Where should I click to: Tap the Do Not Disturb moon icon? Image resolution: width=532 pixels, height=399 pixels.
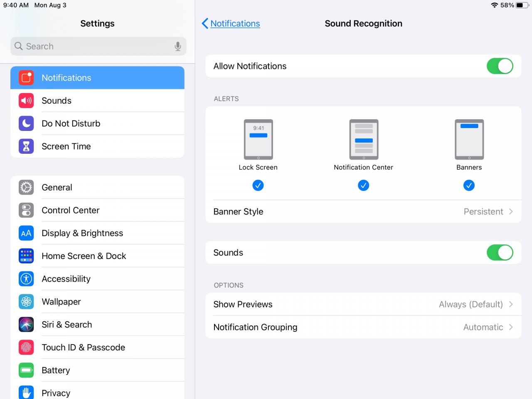click(x=26, y=123)
